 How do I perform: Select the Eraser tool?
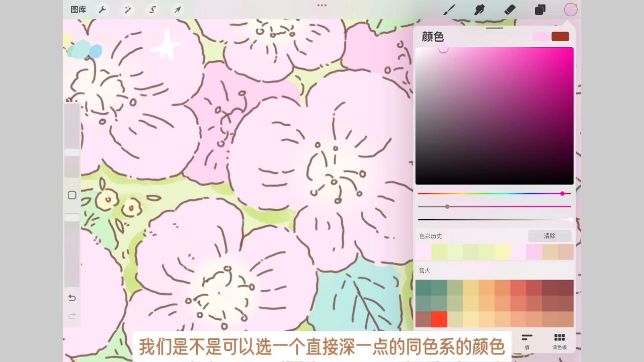tap(510, 10)
